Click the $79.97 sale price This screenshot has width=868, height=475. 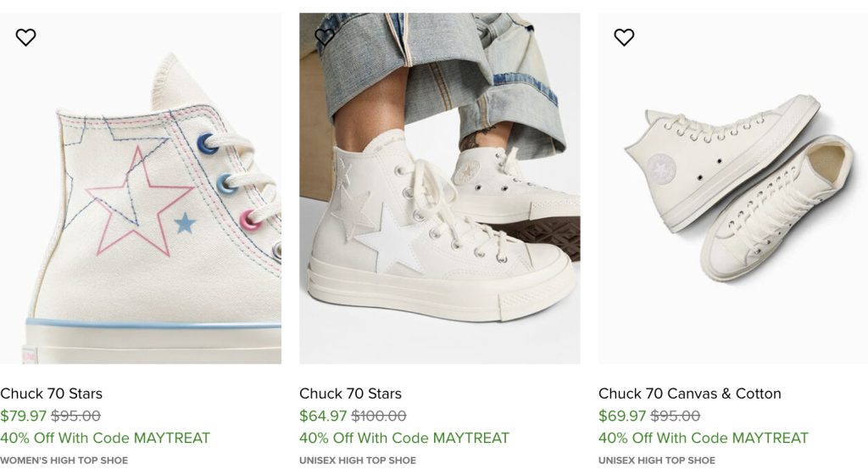(24, 416)
